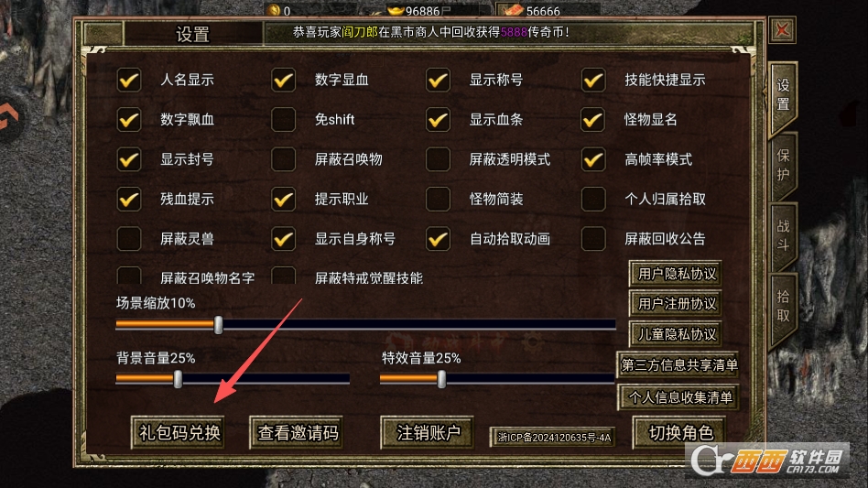
Task: Click the 背景音量 slider handle
Action: 178,379
